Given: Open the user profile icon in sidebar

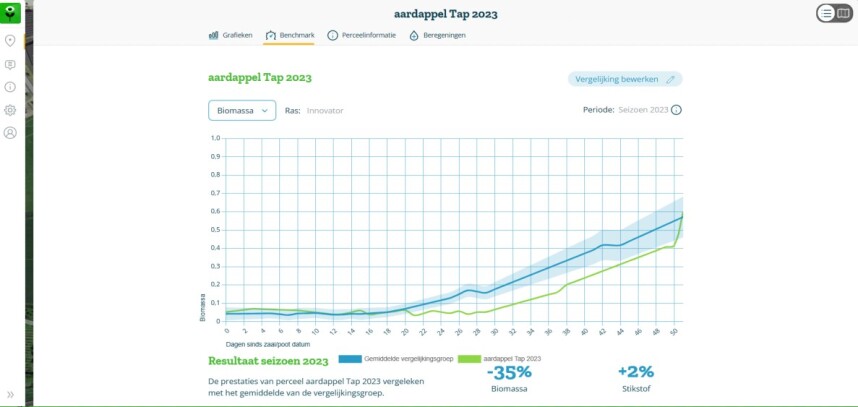Looking at the screenshot, I should coord(10,132).
